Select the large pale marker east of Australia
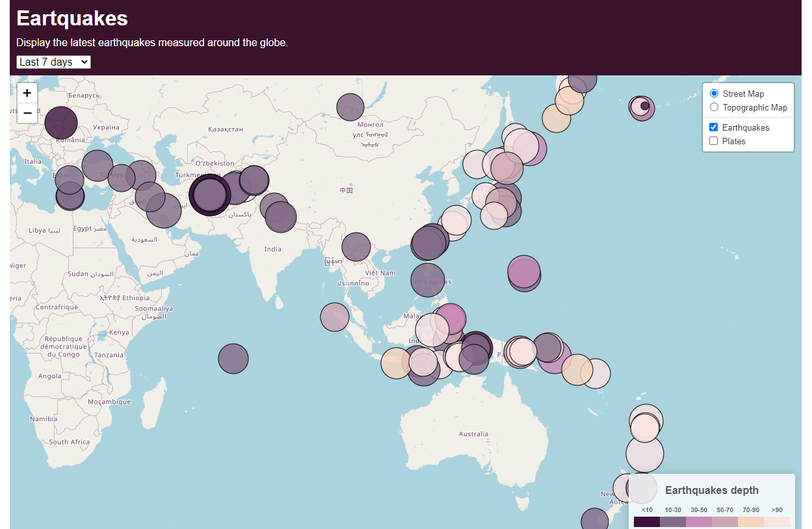Image resolution: width=812 pixels, height=529 pixels. 645,454
